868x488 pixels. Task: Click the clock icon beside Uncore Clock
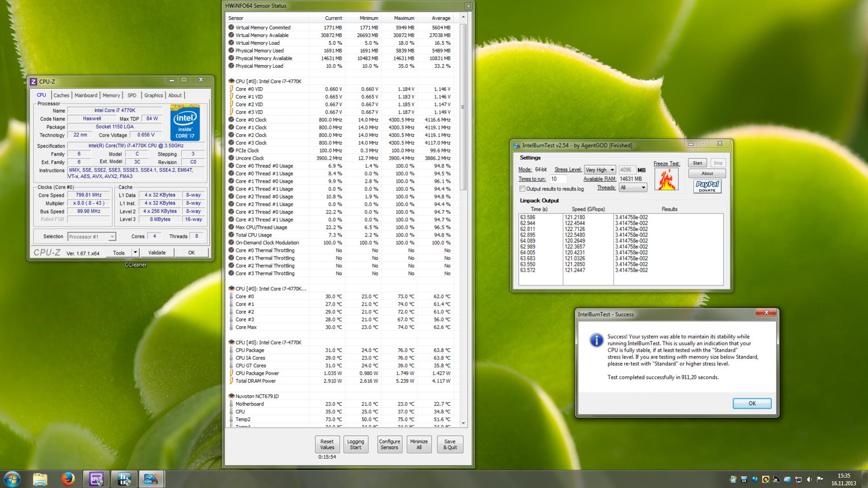click(231, 158)
